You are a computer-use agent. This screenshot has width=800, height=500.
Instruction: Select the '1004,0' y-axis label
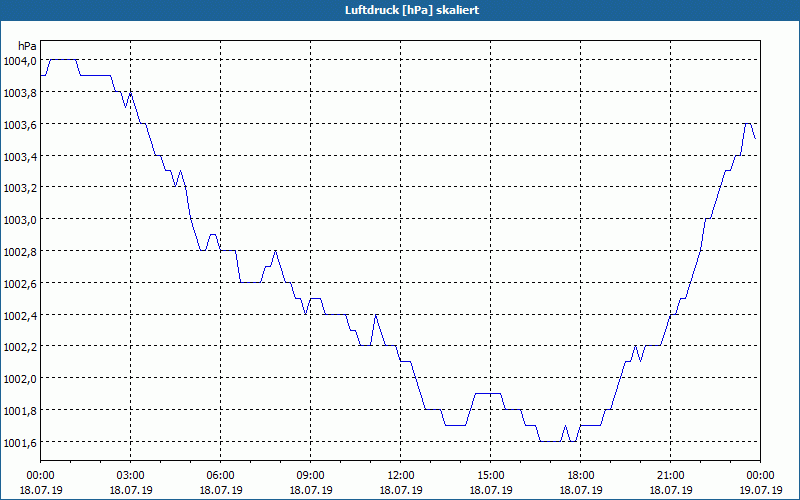[x=19, y=61]
